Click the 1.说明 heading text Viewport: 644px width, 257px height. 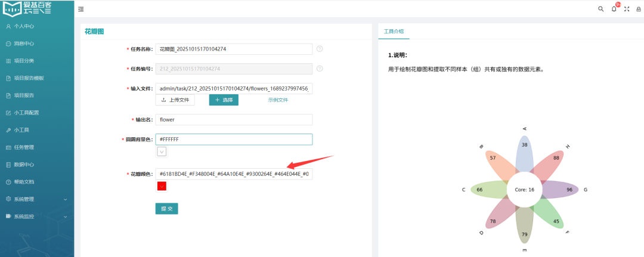[x=398, y=55]
